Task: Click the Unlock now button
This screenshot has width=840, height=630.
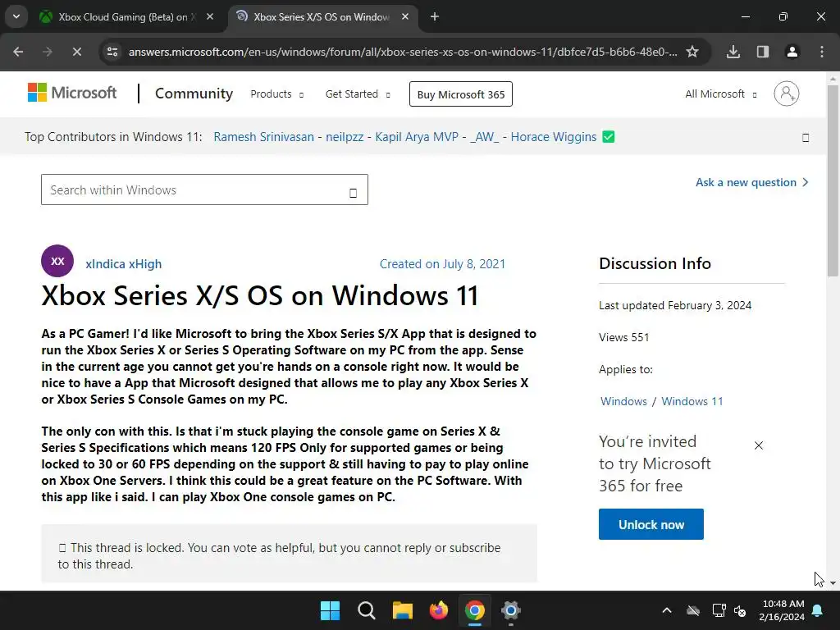Action: 651,524
